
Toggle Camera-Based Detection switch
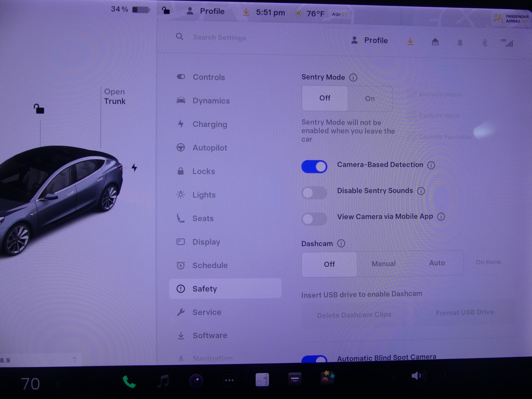tap(314, 167)
